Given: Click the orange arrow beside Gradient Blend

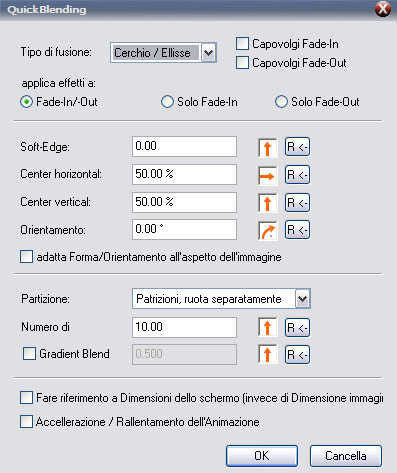Looking at the screenshot, I should point(267,354).
